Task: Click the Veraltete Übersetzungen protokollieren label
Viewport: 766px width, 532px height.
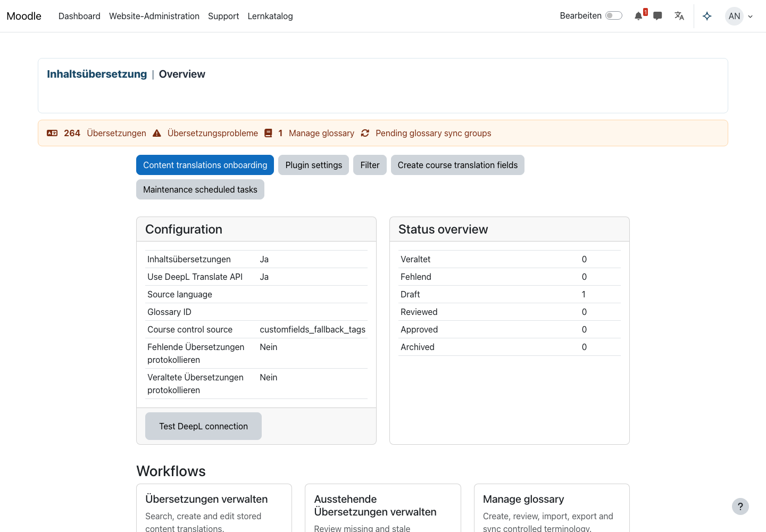Action: [195, 384]
